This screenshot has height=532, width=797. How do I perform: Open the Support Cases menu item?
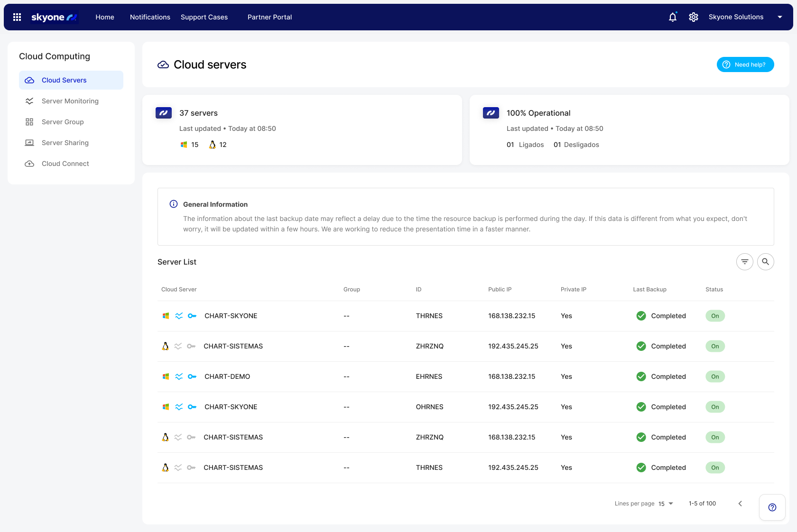pos(204,17)
